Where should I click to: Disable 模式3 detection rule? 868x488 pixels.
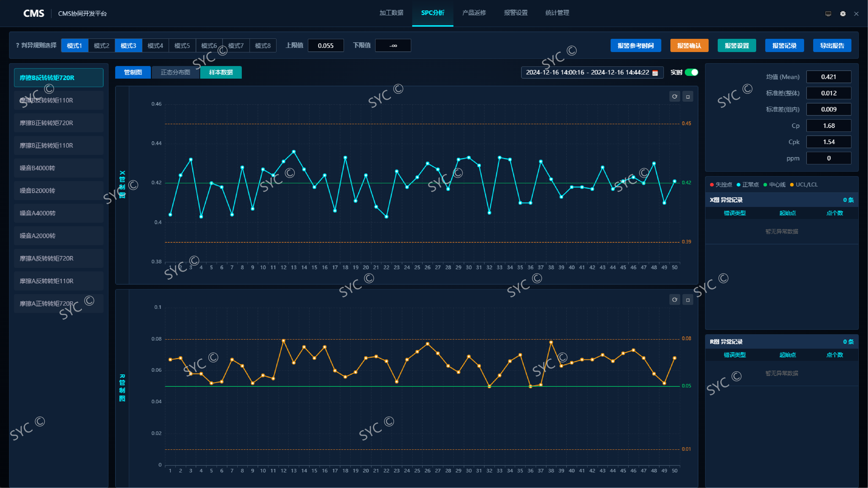(x=128, y=46)
